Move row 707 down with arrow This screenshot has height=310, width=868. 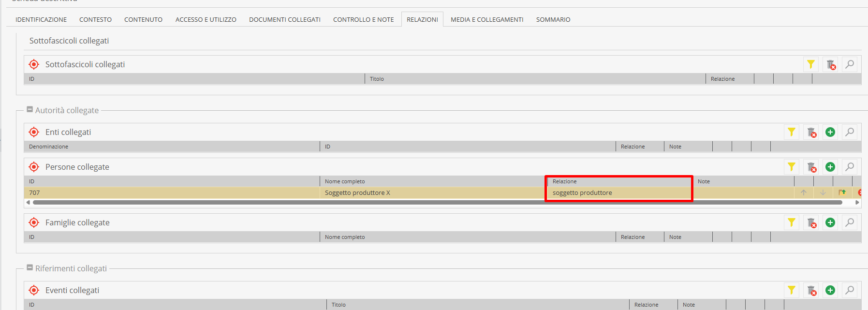823,192
